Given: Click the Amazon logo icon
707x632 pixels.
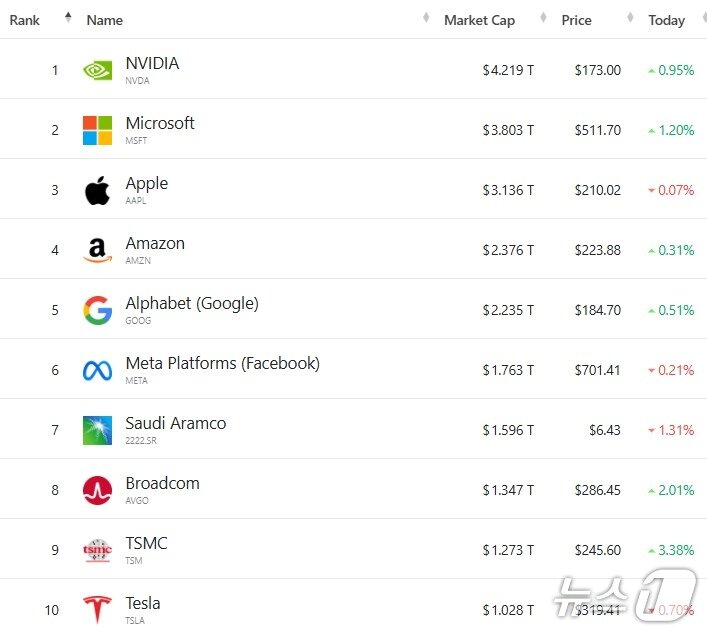Looking at the screenshot, I should pos(97,250).
